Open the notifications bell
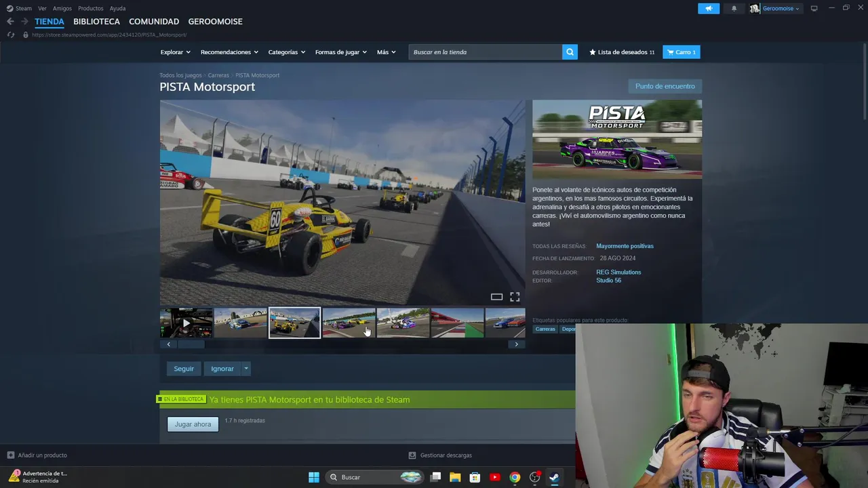The height and width of the screenshot is (488, 868). pyautogui.click(x=734, y=9)
